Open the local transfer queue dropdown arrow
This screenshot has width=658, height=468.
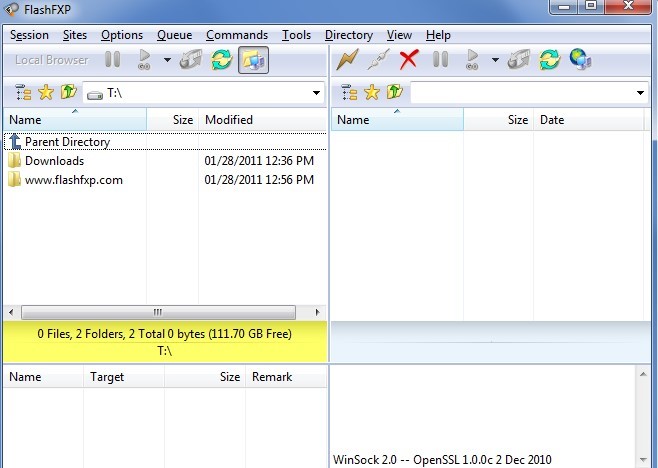coord(167,60)
